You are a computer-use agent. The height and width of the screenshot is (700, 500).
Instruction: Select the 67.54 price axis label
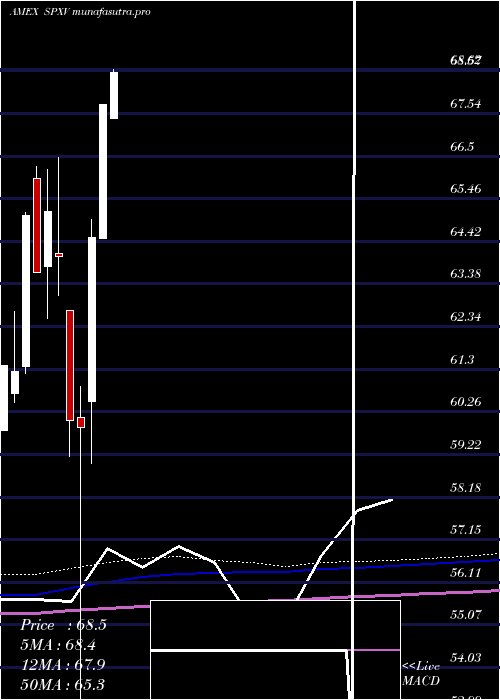(x=466, y=104)
